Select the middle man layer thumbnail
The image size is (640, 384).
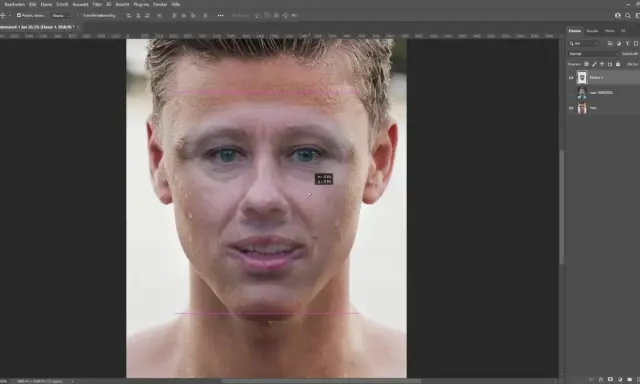(582, 93)
